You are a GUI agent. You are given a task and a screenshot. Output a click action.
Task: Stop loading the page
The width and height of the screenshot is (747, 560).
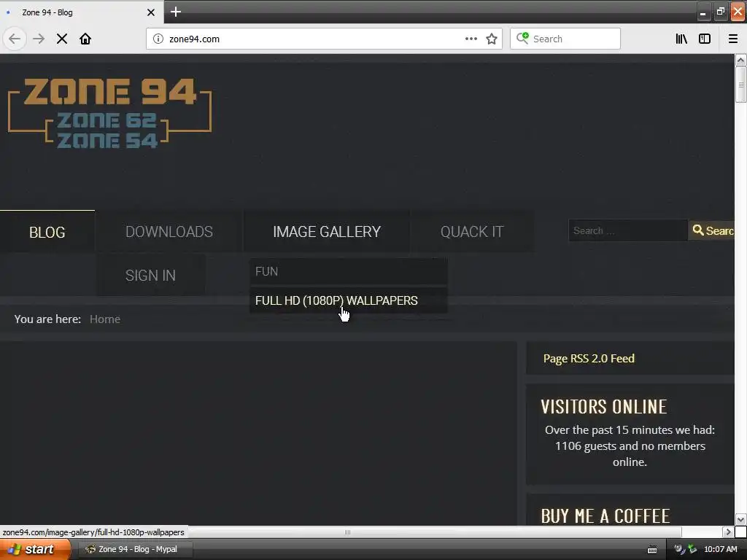coord(62,39)
